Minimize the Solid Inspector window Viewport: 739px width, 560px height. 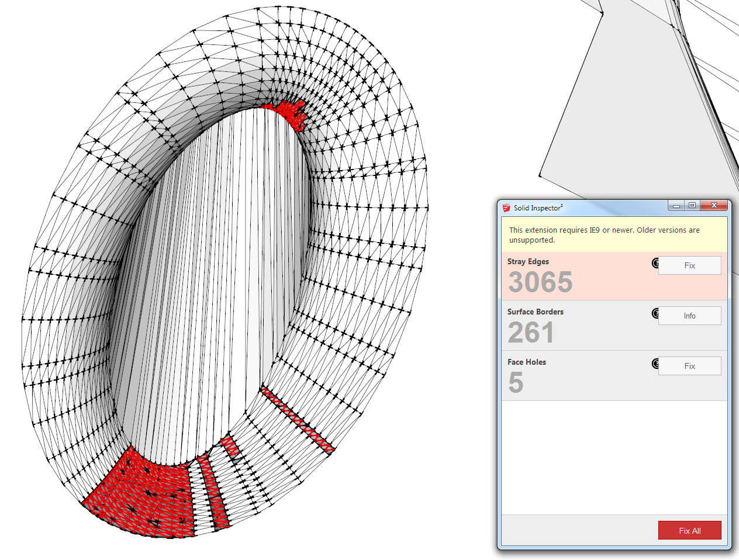676,206
